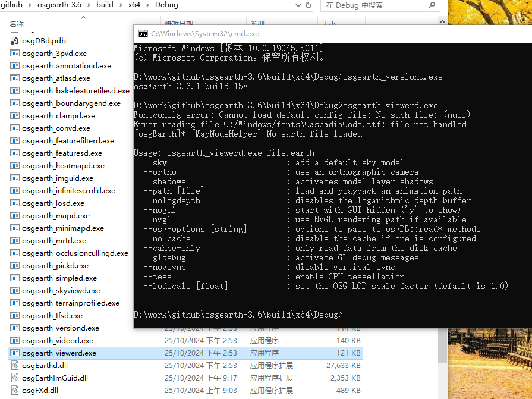Click the osgearth_featurefilterd.exe file icon

[x=14, y=140]
